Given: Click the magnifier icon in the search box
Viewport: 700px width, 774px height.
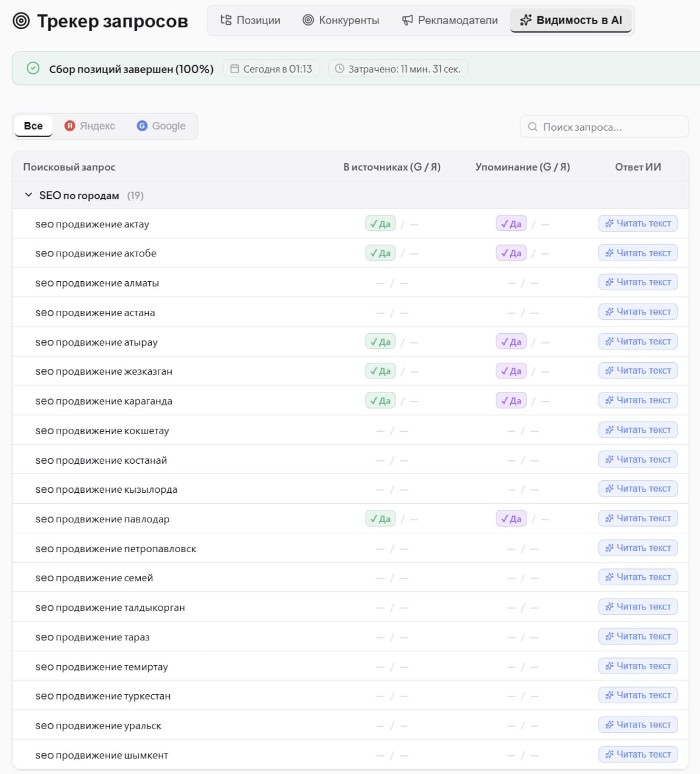Looking at the screenshot, I should coord(533,127).
